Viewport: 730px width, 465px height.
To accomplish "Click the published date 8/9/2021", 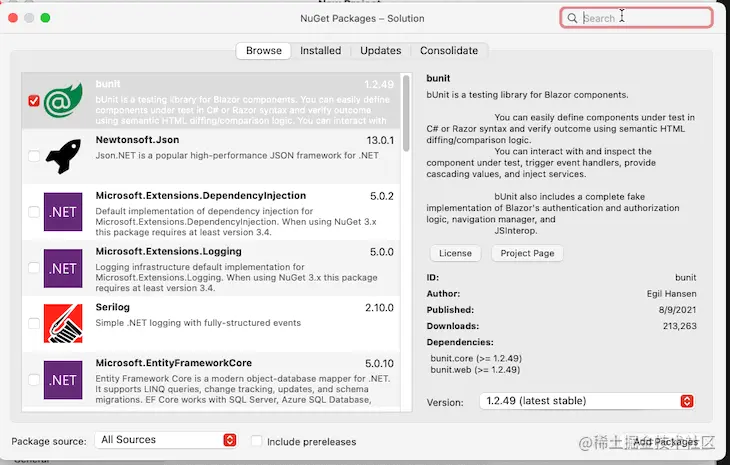I will click(x=677, y=310).
